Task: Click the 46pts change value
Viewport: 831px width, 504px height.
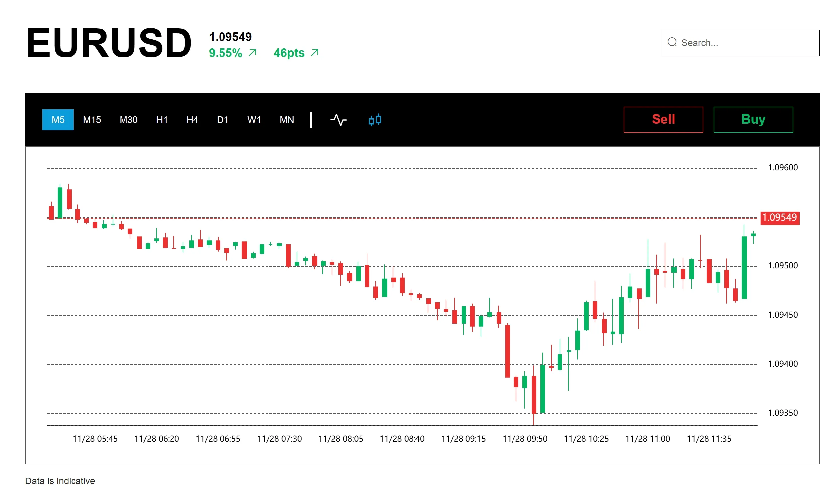Action: tap(289, 53)
